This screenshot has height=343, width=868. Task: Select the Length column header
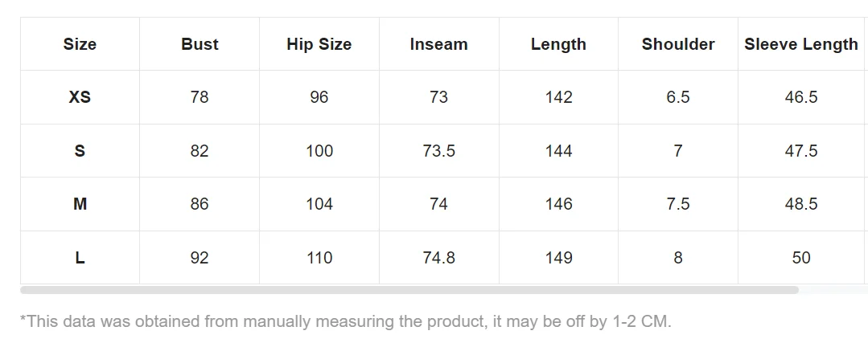pyautogui.click(x=558, y=44)
